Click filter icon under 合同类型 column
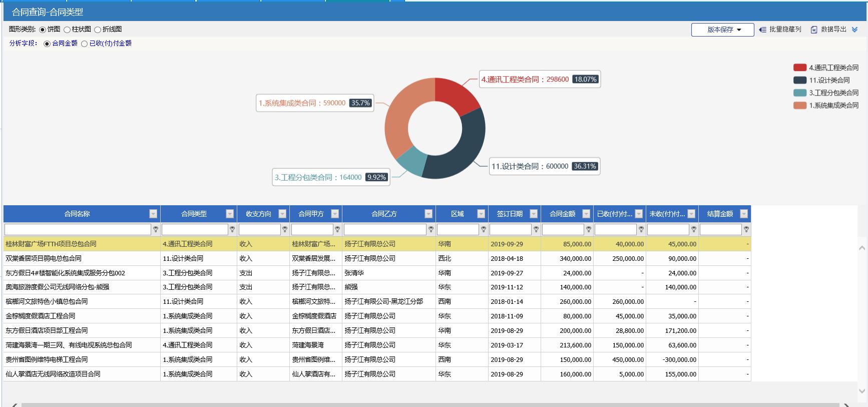The image size is (868, 407). click(232, 229)
